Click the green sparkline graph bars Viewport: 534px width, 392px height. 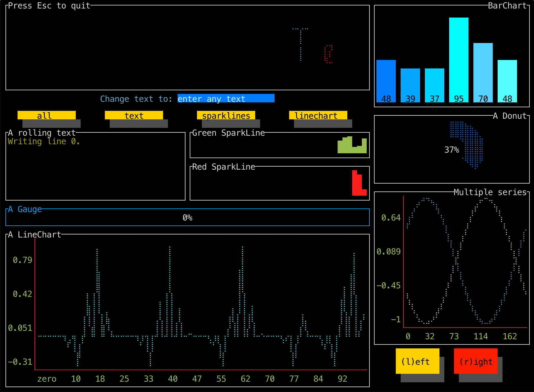pos(352,145)
